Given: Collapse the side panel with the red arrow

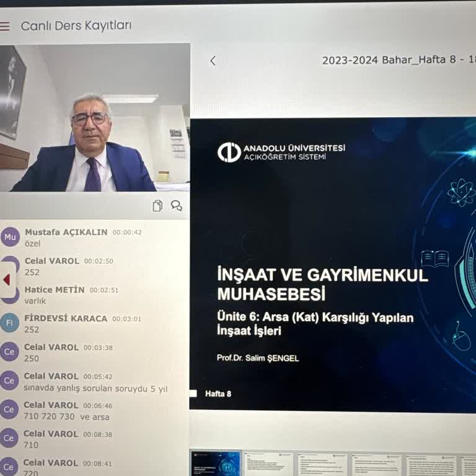Looking at the screenshot, I should click(7, 280).
